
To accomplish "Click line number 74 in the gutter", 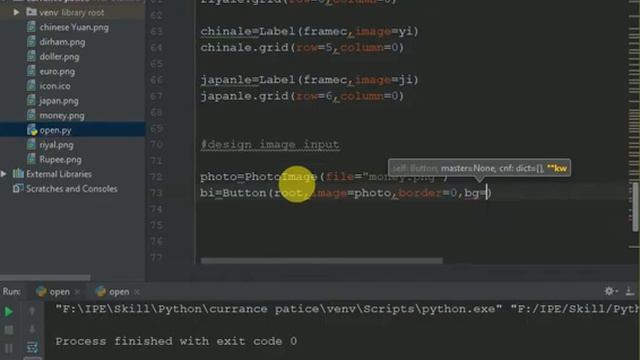I will 157,209.
